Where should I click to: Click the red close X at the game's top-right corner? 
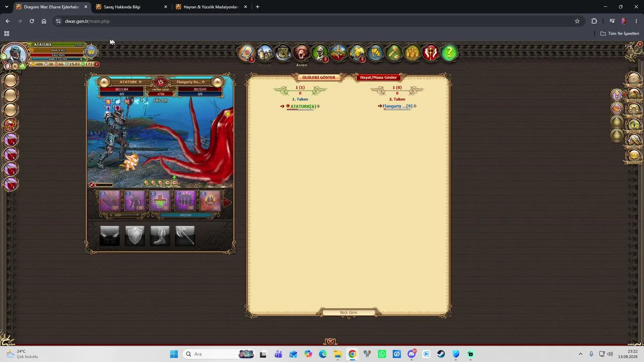click(640, 45)
